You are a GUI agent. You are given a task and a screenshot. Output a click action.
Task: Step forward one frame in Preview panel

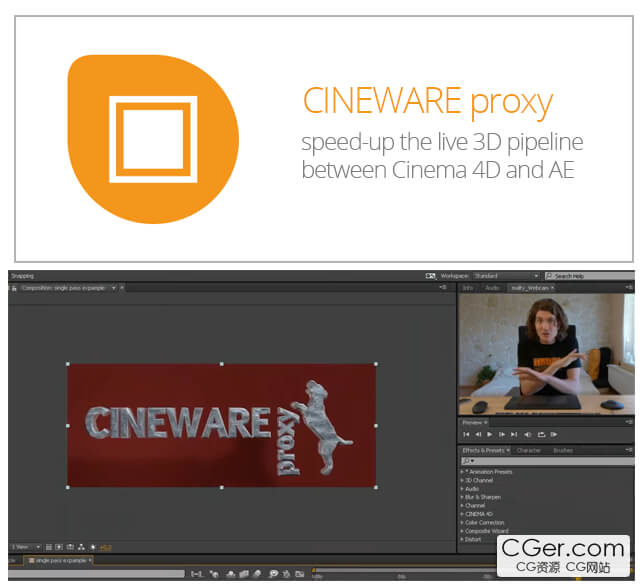(x=502, y=434)
